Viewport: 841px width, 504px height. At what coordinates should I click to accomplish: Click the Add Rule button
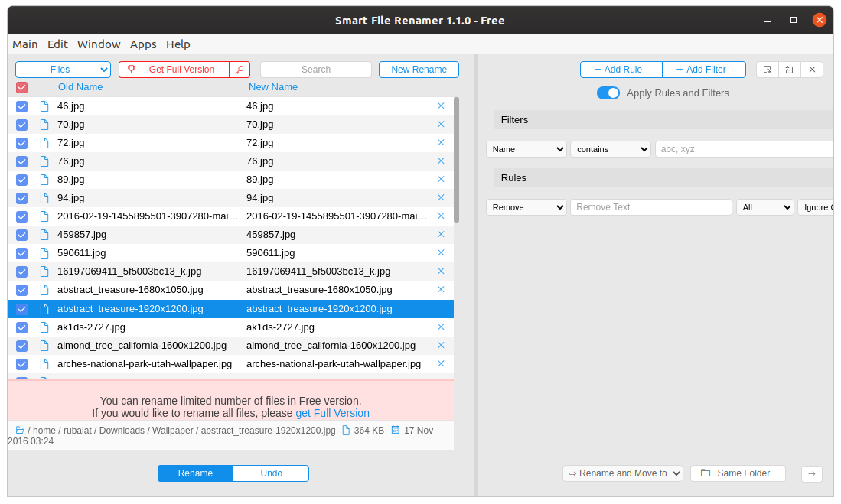click(621, 70)
